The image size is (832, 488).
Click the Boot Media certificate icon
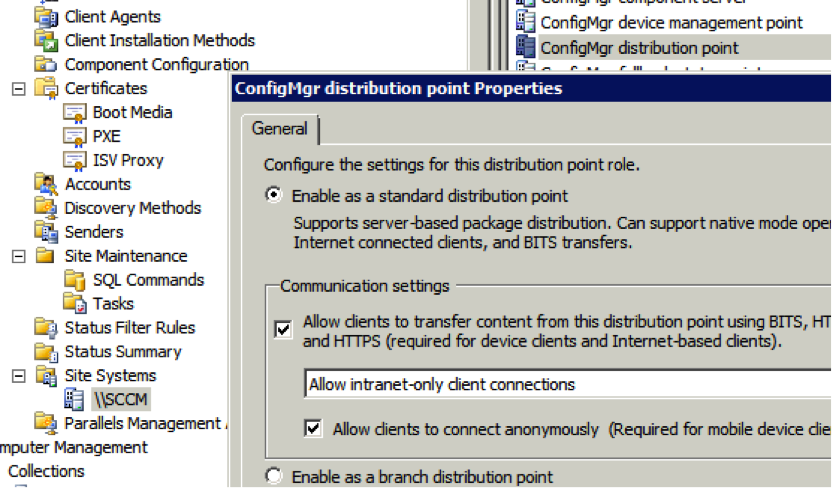point(74,112)
